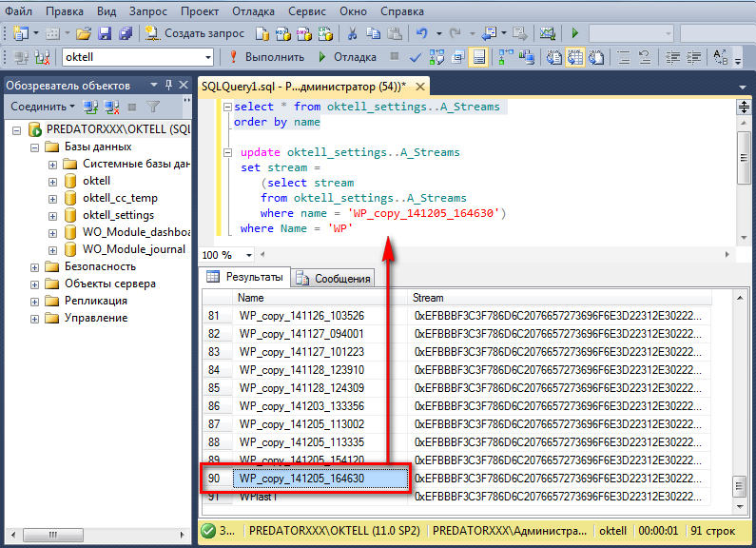Switch to the Сообщения tab

coord(334,278)
